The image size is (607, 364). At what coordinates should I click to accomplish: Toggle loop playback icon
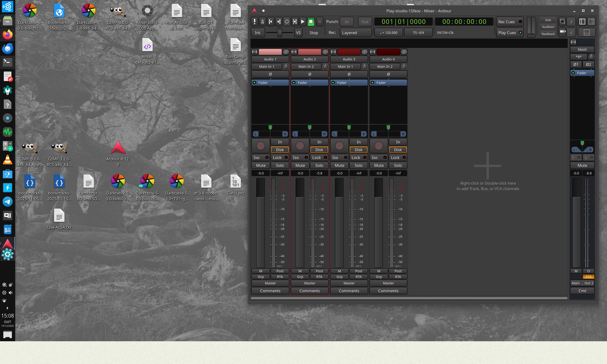[287, 22]
